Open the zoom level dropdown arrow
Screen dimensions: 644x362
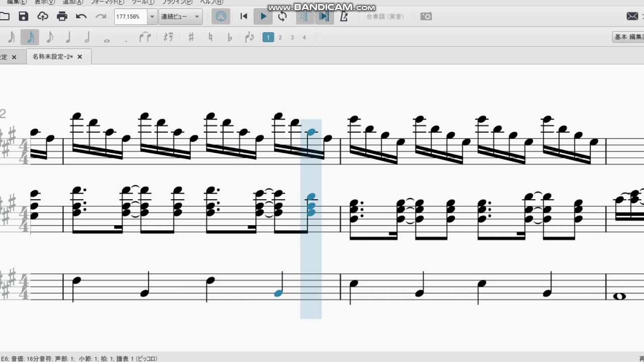coord(152,17)
